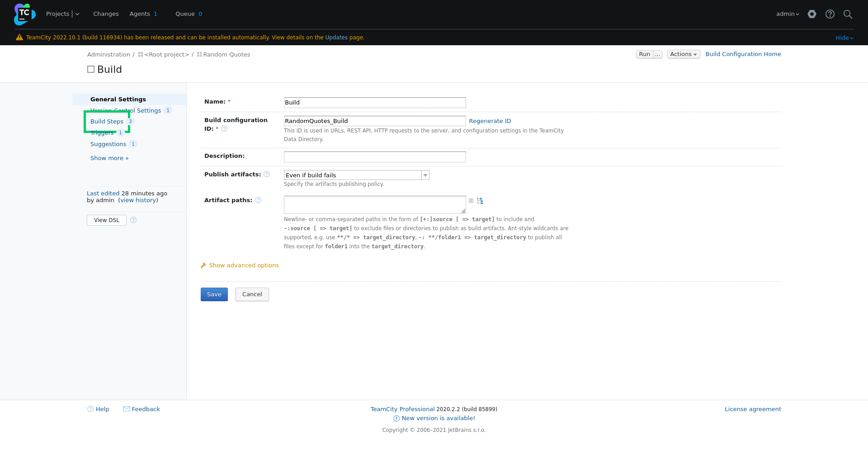The width and height of the screenshot is (868, 450).
Task: Open Build Configuration Home link
Action: [x=743, y=54]
